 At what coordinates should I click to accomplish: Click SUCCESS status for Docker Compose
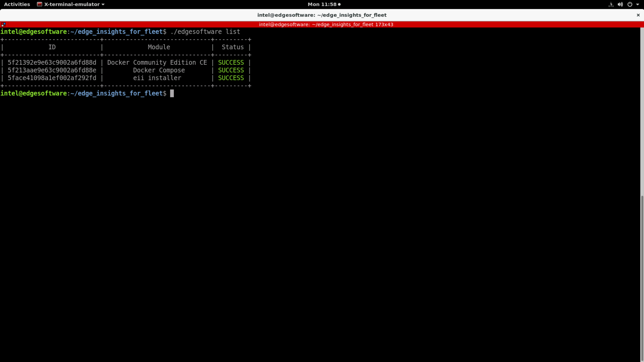(231, 70)
